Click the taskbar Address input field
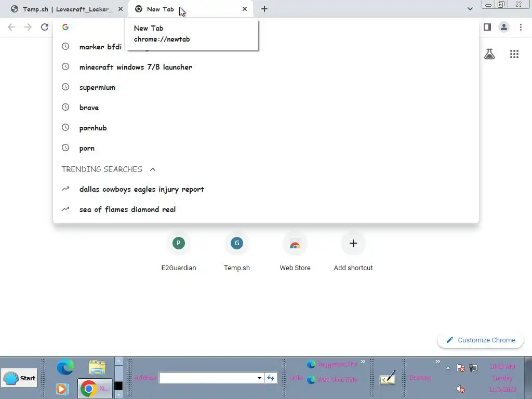Viewport: 532px width, 399px height. [207, 378]
